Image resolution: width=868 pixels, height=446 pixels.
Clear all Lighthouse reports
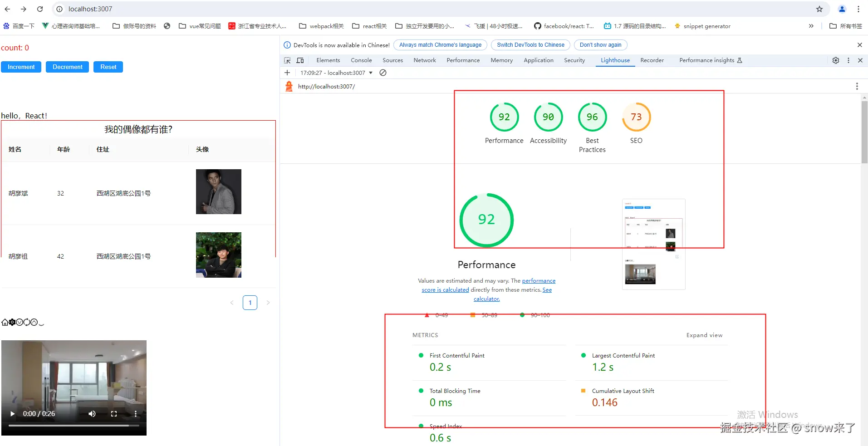pos(383,73)
